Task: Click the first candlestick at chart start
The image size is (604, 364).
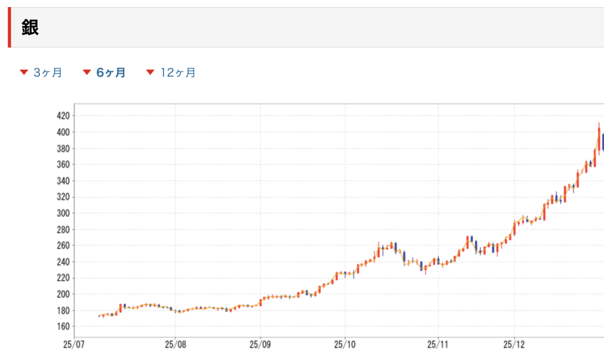Action: click(99, 316)
